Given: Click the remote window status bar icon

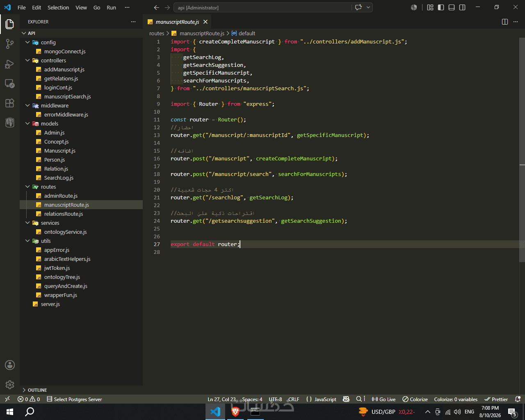Looking at the screenshot, I should pos(7,399).
